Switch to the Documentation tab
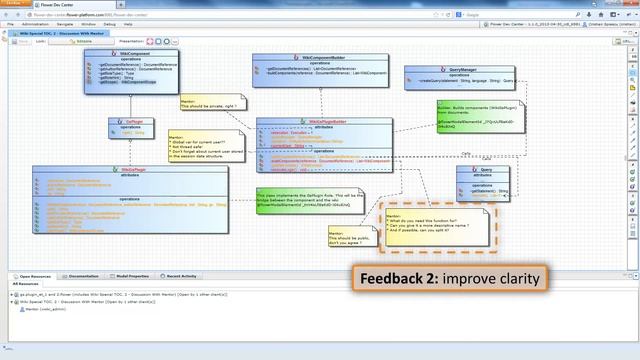Image resolution: width=640 pixels, height=360 pixels. point(80,276)
